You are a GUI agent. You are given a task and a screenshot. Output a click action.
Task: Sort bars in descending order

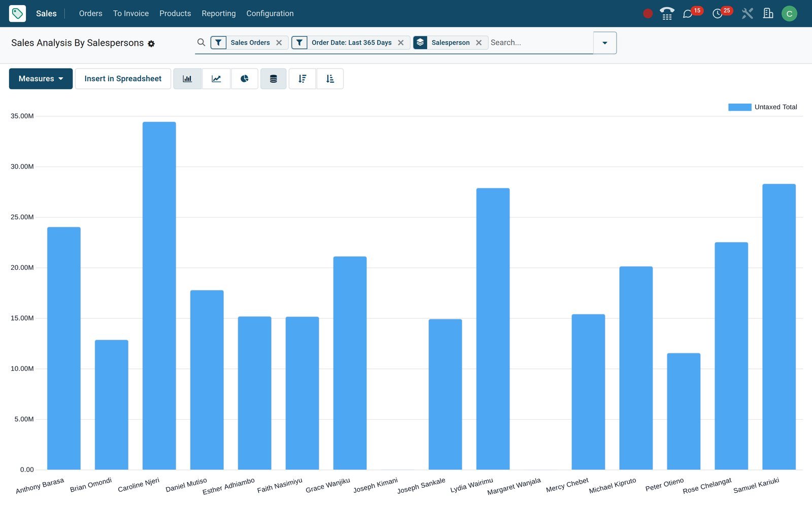click(x=302, y=79)
